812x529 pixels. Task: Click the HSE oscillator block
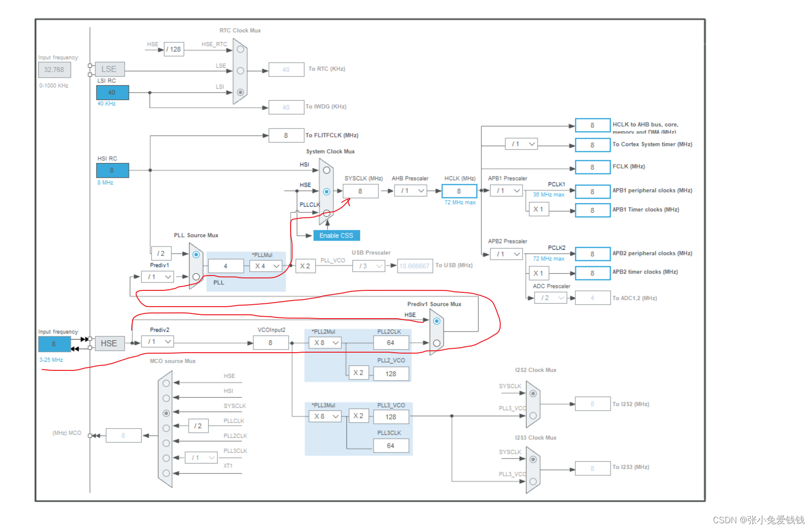(x=110, y=343)
